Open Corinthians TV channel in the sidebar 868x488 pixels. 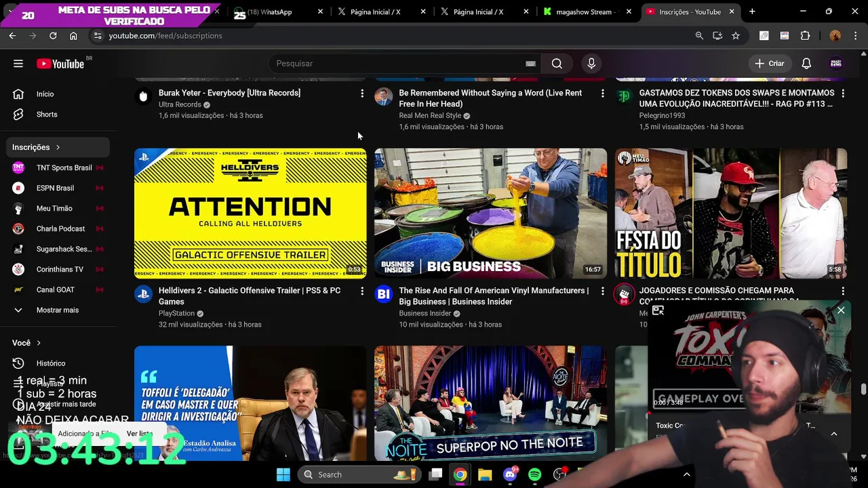point(59,269)
